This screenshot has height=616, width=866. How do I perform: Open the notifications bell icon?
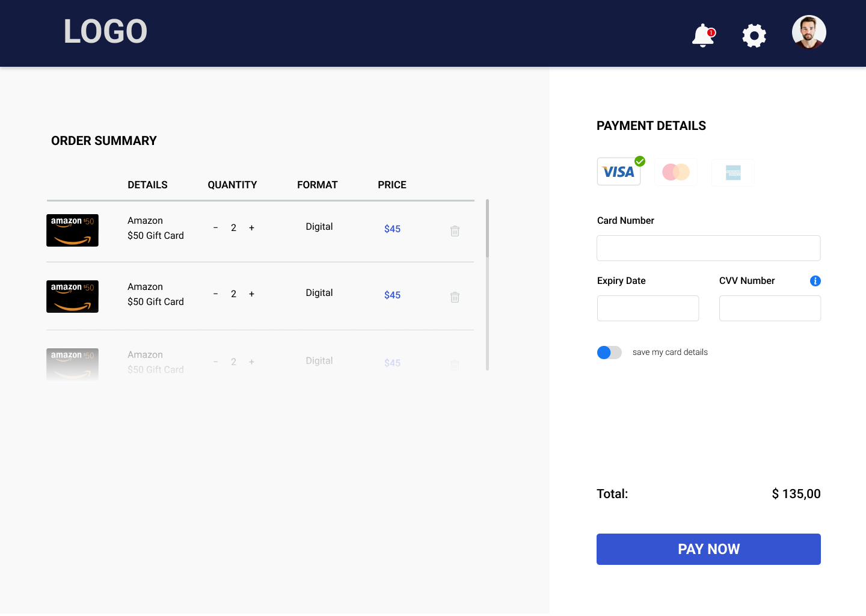702,35
